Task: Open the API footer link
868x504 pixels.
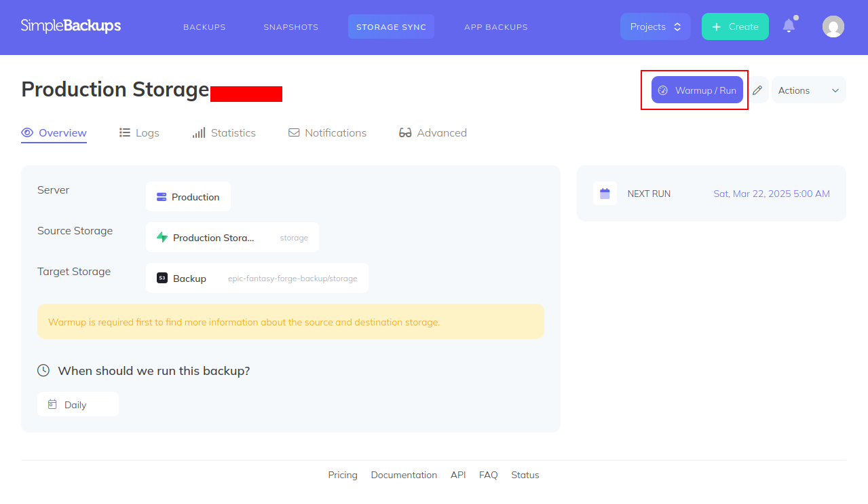Action: (458, 475)
